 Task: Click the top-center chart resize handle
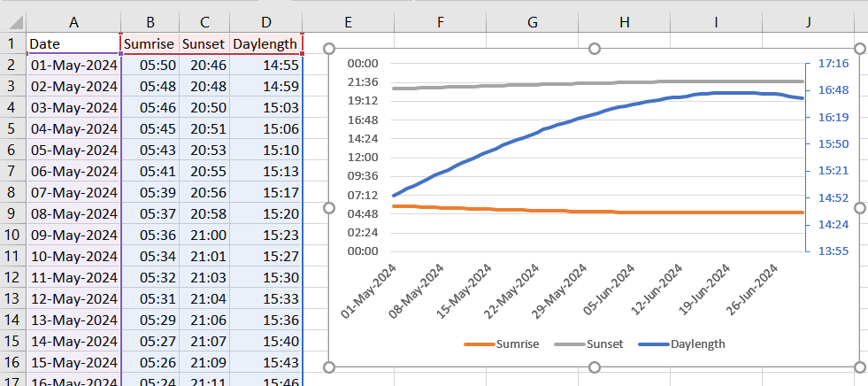point(595,49)
